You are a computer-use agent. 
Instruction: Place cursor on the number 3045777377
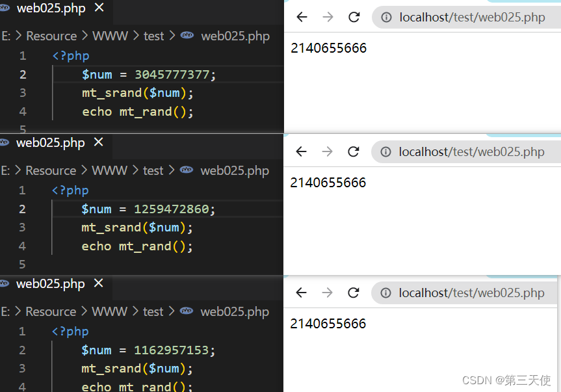pyautogui.click(x=172, y=74)
